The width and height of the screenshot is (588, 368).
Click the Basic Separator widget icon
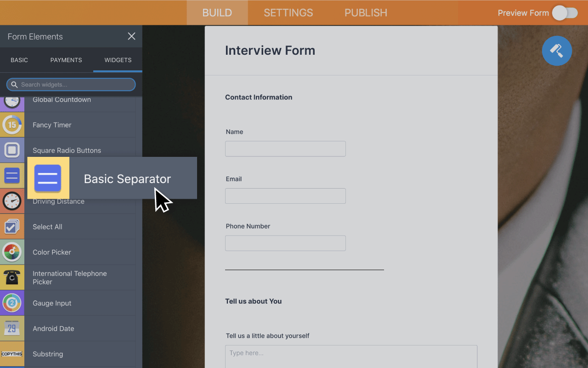click(x=48, y=178)
